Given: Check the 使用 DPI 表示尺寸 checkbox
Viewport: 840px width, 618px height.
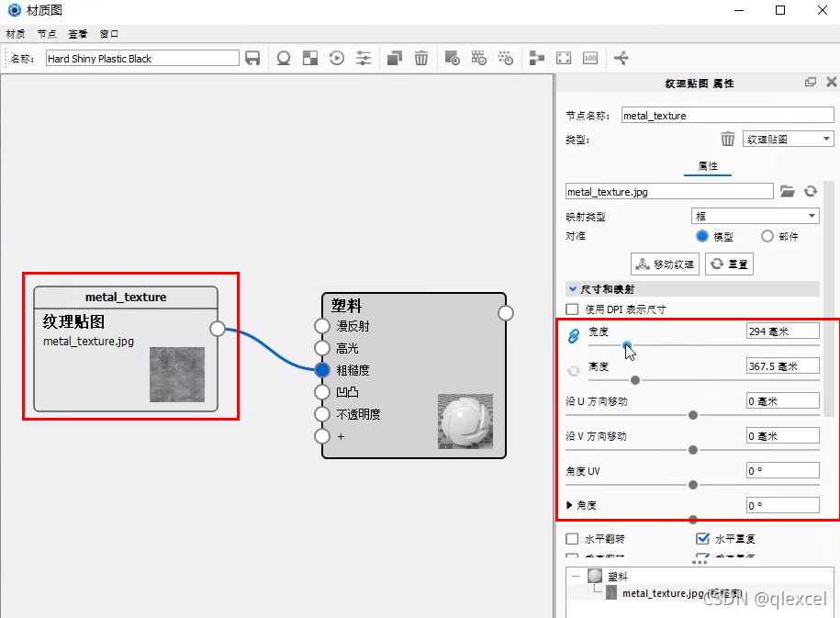Looking at the screenshot, I should pos(572,309).
